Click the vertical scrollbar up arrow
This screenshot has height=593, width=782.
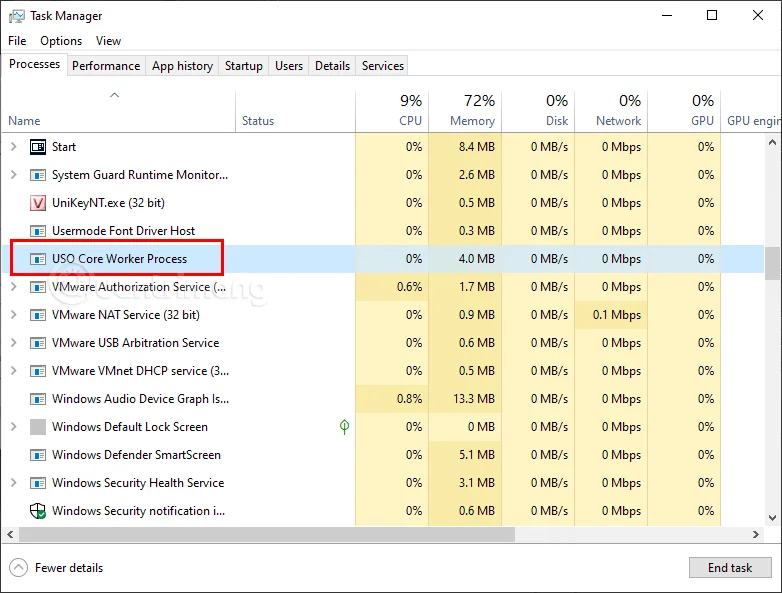[x=773, y=142]
